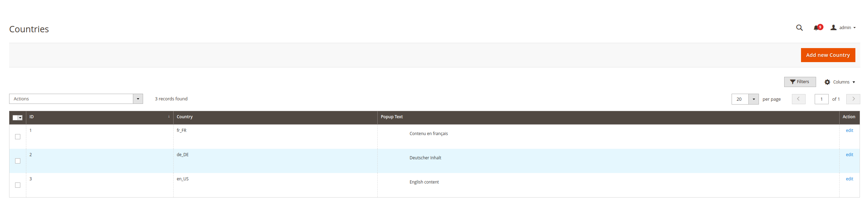Screen dimensions: 868x213
Task: Select the checkbox for row fr_FR
Action: tap(18, 137)
